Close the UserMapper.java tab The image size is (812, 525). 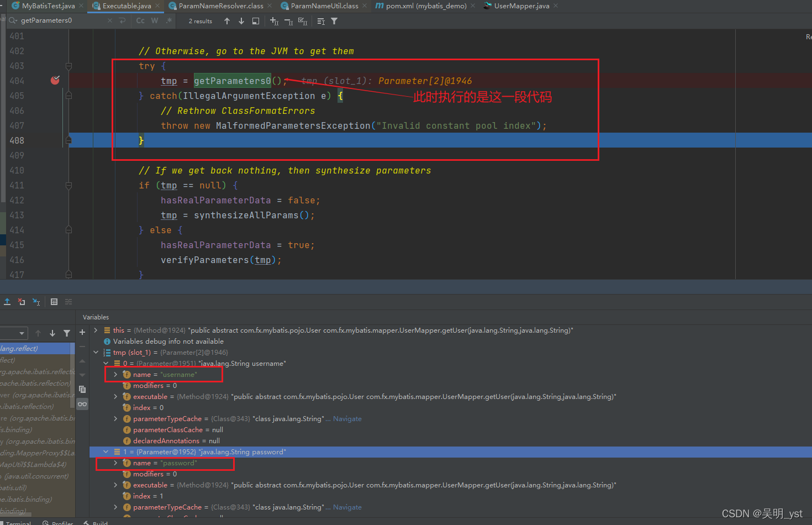(556, 6)
